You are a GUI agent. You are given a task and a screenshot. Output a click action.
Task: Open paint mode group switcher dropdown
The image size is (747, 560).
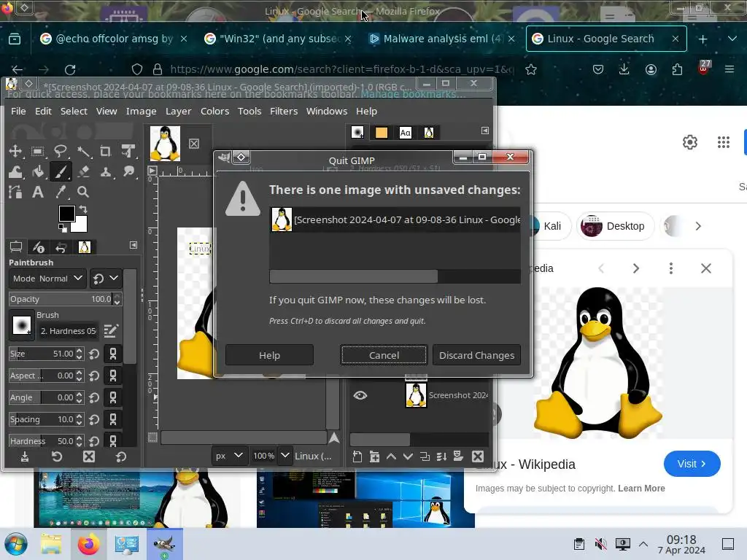point(107,279)
